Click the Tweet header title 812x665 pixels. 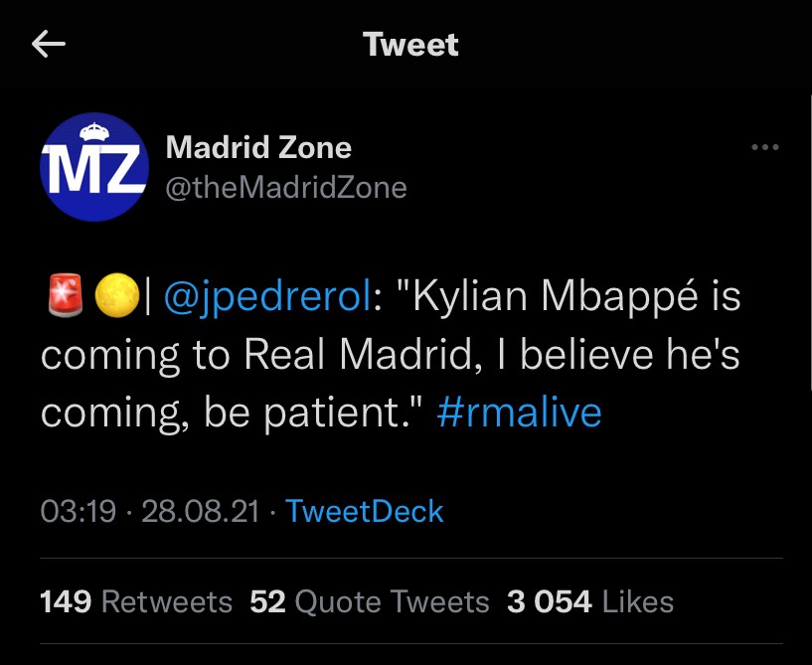(410, 44)
